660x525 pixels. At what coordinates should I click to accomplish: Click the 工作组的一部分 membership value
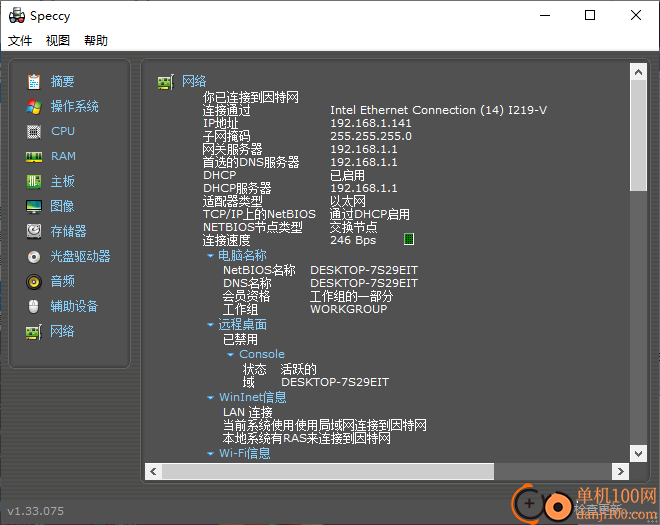pos(351,296)
